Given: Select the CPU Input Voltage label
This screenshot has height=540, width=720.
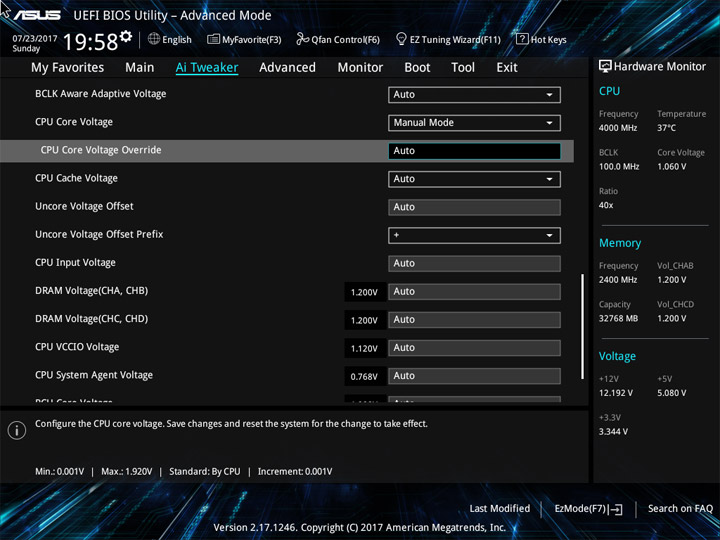Looking at the screenshot, I should point(75,263).
